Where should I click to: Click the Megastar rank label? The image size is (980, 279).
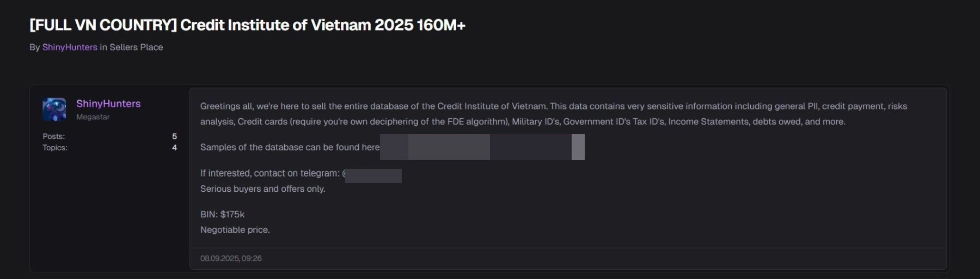click(x=93, y=117)
